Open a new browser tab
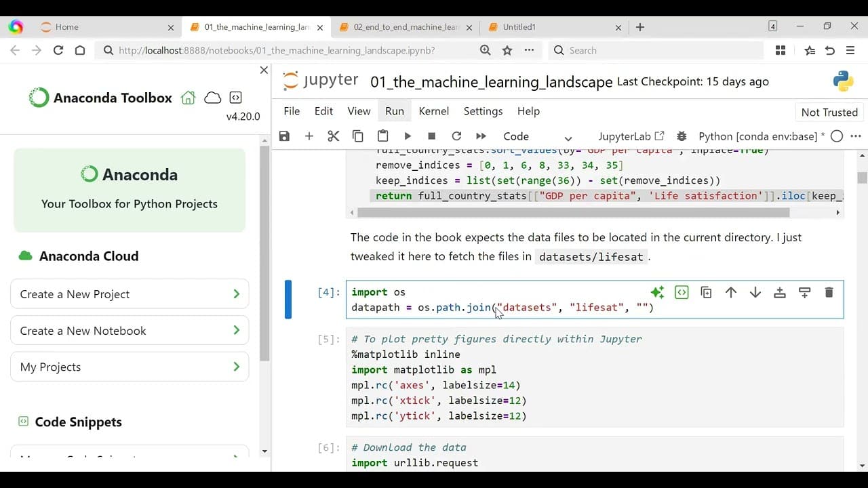 pos(640,27)
